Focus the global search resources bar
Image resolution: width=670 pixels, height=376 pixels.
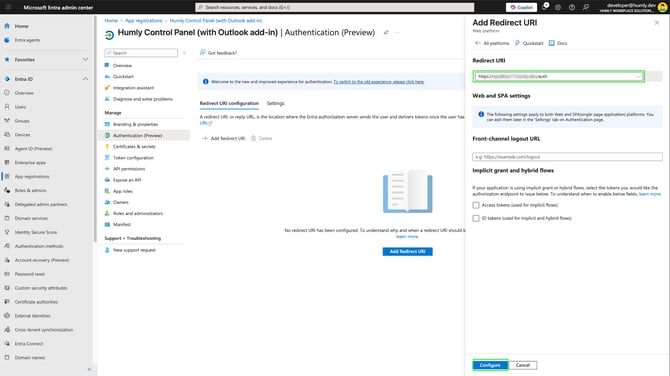click(335, 7)
